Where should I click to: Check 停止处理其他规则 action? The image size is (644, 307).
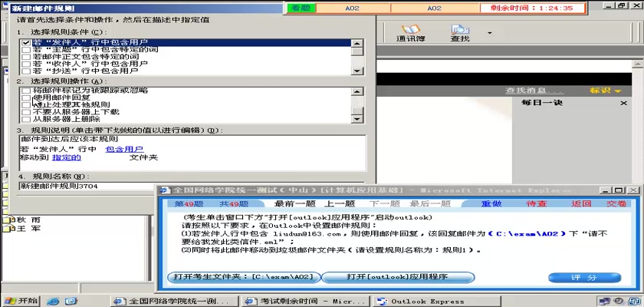pos(26,105)
